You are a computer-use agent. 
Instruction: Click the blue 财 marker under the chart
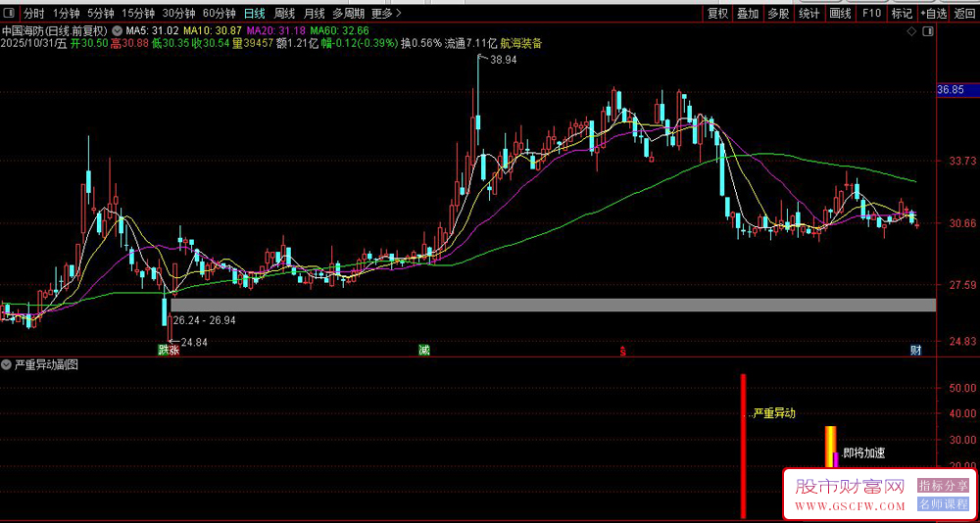click(x=915, y=351)
